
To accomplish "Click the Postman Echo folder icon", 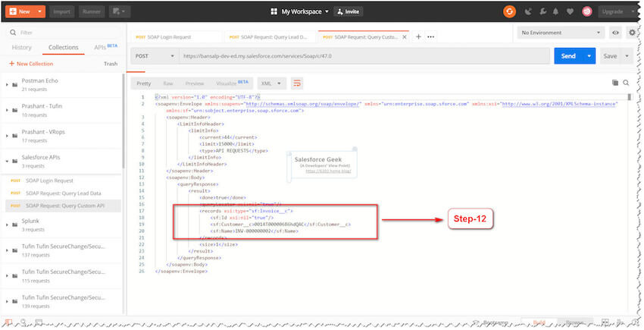I will click(x=15, y=85).
